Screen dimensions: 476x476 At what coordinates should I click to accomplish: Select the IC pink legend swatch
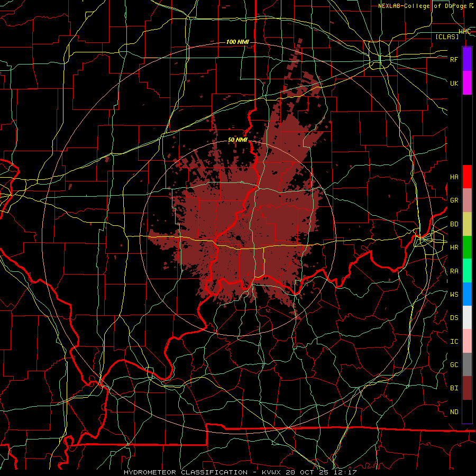coord(467,341)
